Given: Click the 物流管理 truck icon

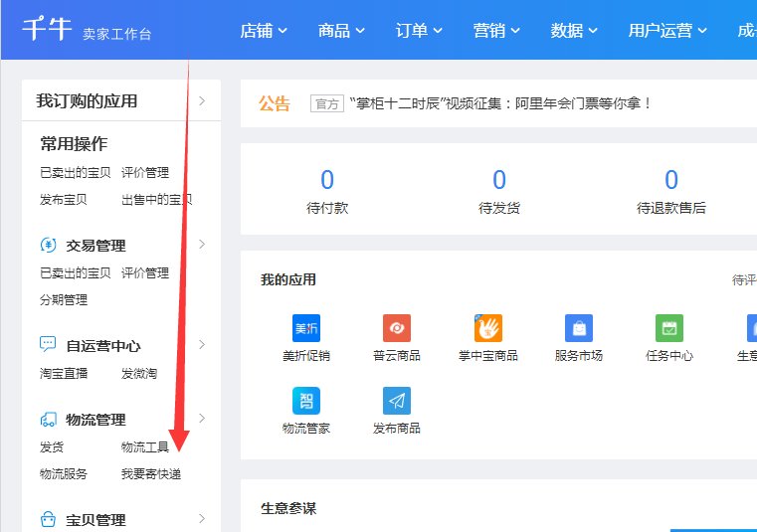Looking at the screenshot, I should 49,420.
